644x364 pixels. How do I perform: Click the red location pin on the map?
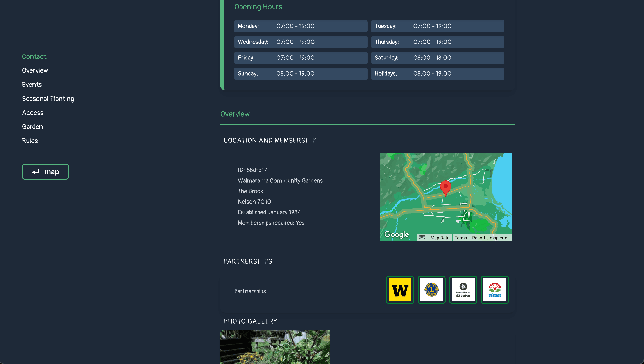pos(445,187)
